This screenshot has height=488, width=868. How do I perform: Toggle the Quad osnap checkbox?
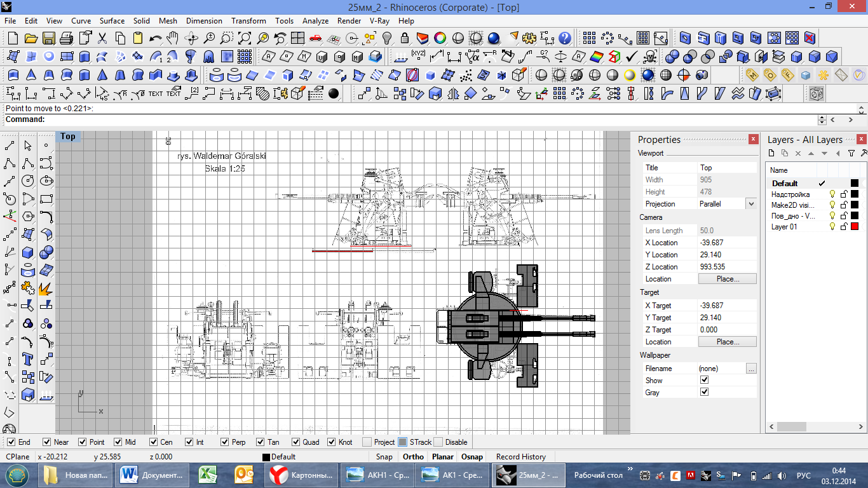coord(295,442)
